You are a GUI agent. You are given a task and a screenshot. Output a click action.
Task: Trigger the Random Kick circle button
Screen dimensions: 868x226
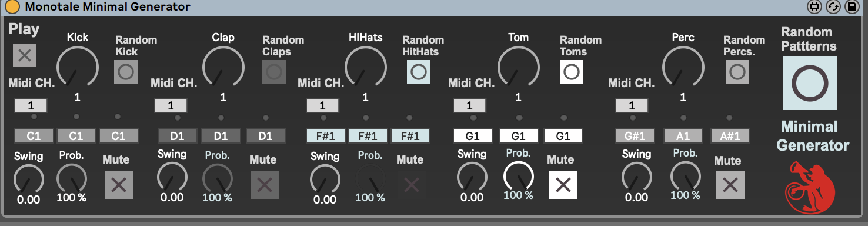click(126, 72)
